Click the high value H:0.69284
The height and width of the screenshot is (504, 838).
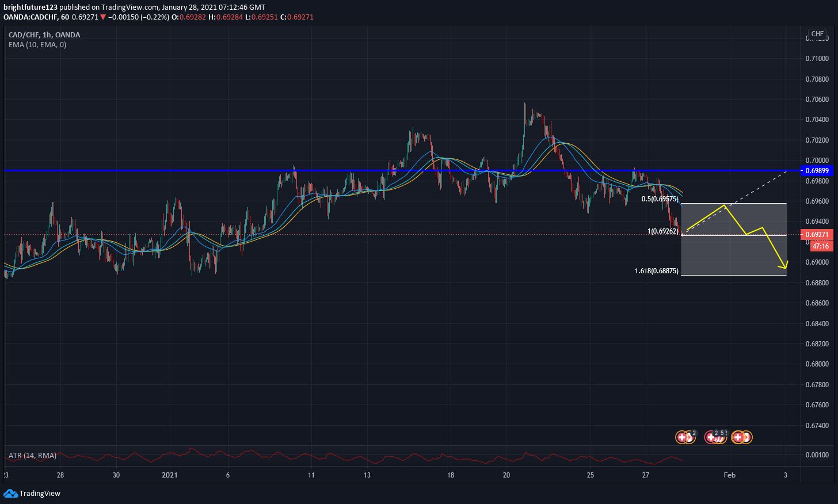pos(224,17)
